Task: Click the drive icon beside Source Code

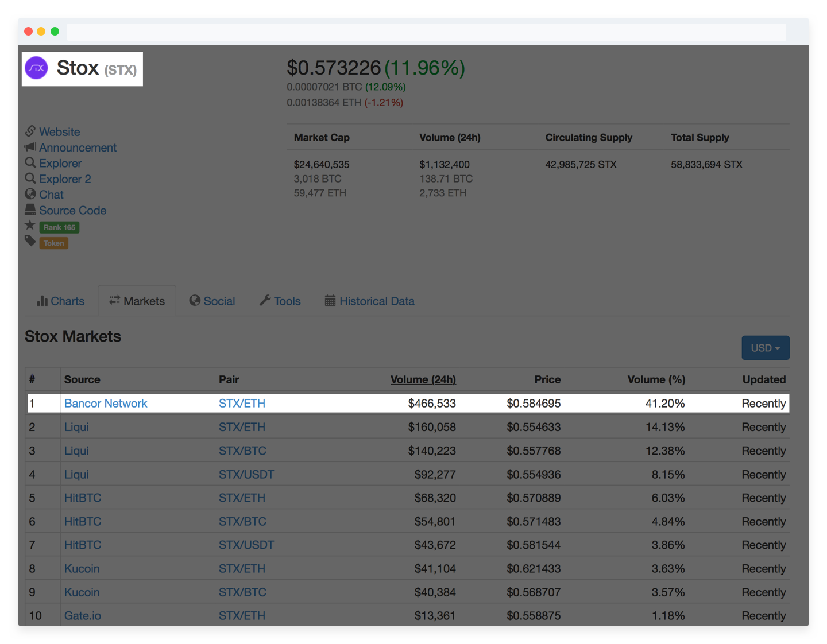Action: 30,210
